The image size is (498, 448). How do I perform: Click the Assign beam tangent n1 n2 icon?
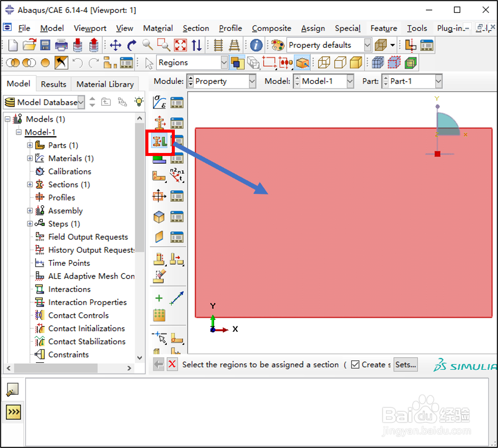(177, 175)
